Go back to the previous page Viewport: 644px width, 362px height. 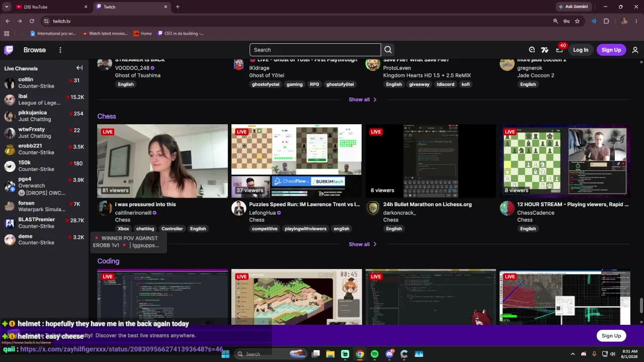[8, 21]
